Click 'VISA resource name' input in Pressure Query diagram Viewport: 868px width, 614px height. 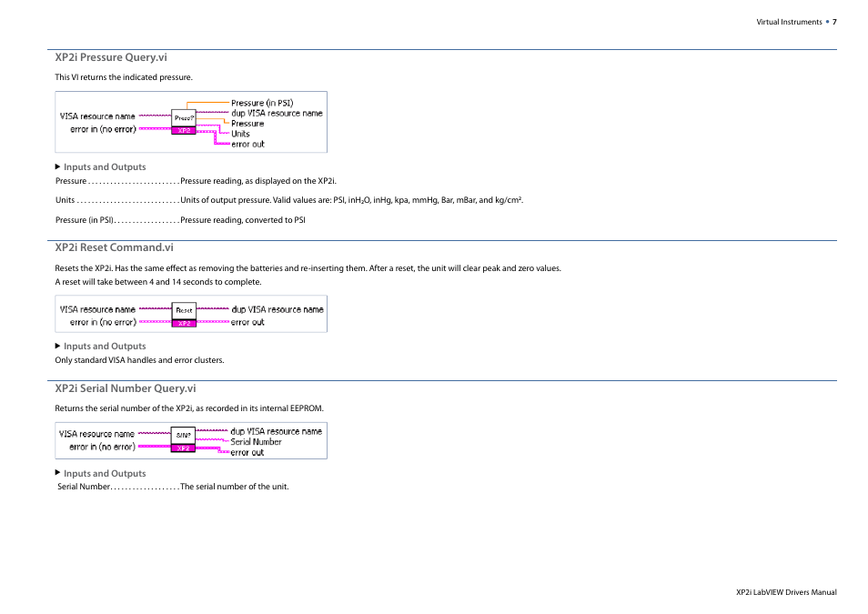97,116
